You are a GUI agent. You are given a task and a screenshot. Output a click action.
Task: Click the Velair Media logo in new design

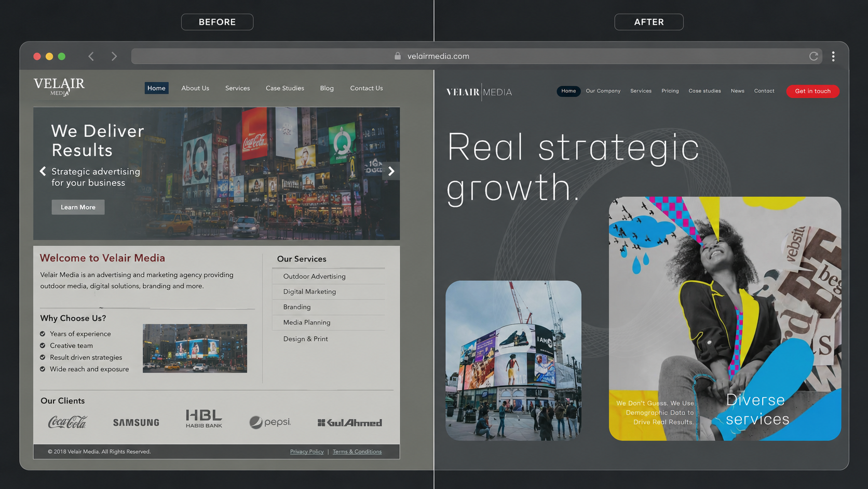click(479, 92)
